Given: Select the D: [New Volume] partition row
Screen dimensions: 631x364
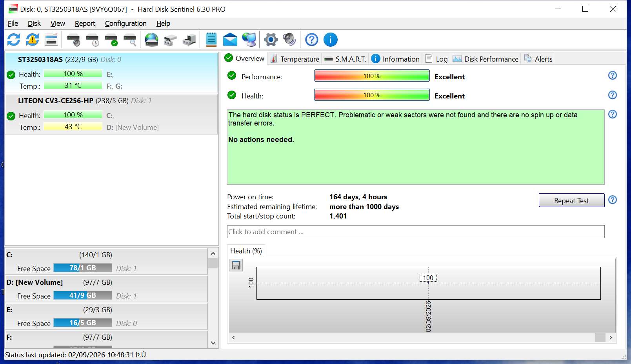Looking at the screenshot, I should coord(106,289).
